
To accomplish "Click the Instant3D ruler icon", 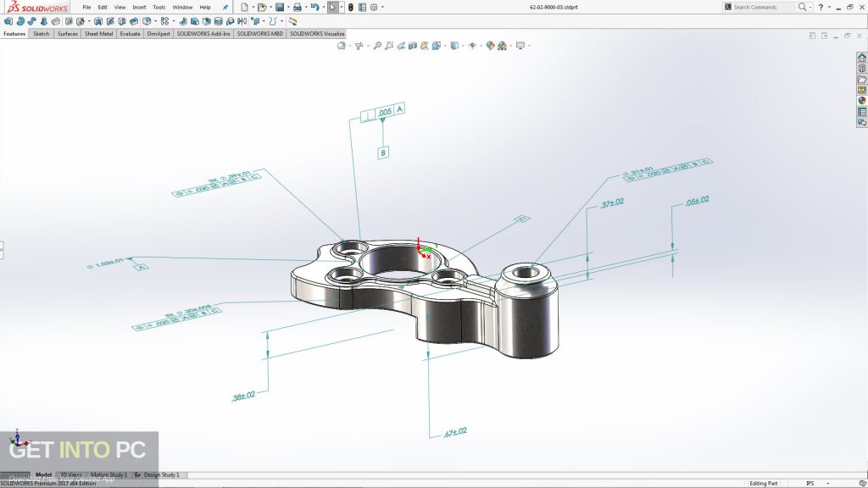I will coord(292,21).
